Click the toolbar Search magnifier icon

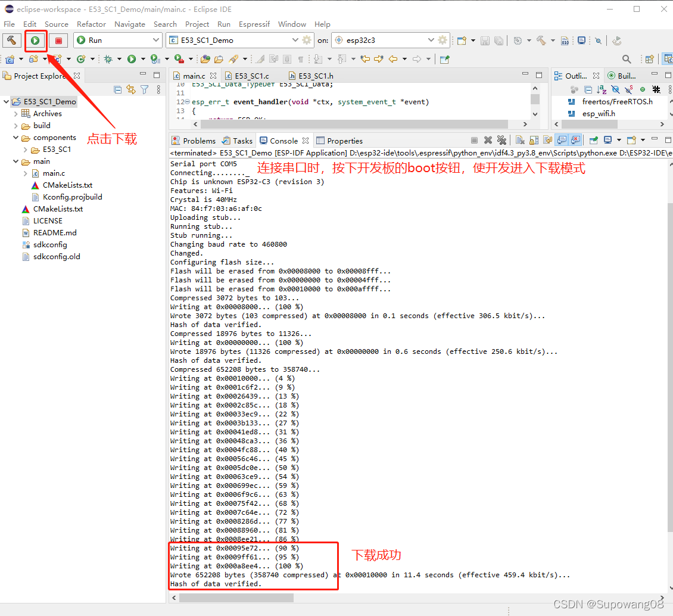627,59
